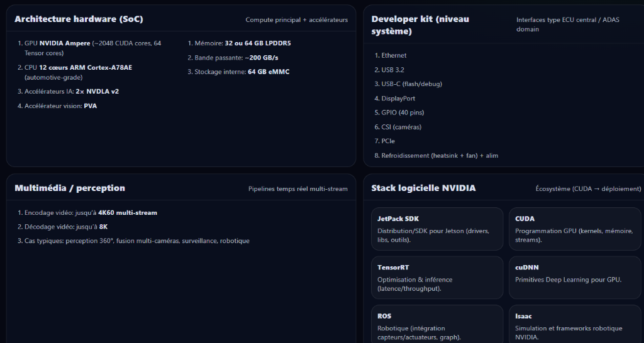Click the "Multimédia / perception" heading
Image resolution: width=644 pixels, height=343 pixels.
pyautogui.click(x=70, y=188)
